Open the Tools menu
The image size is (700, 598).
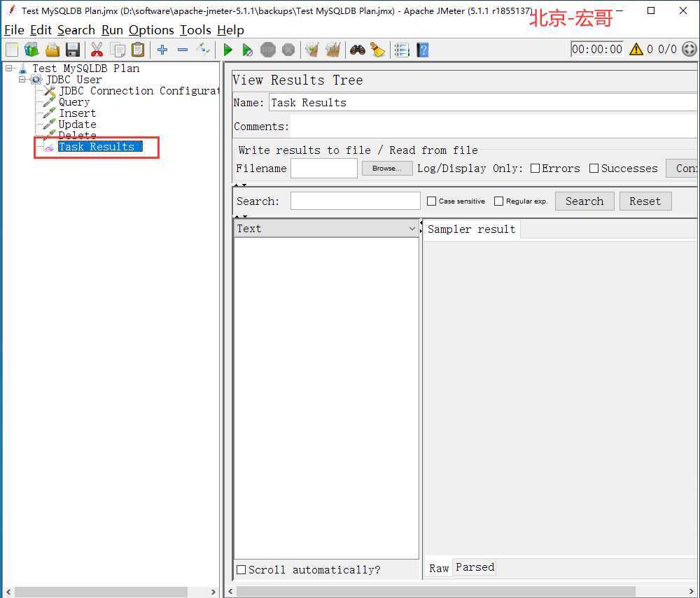(x=195, y=30)
